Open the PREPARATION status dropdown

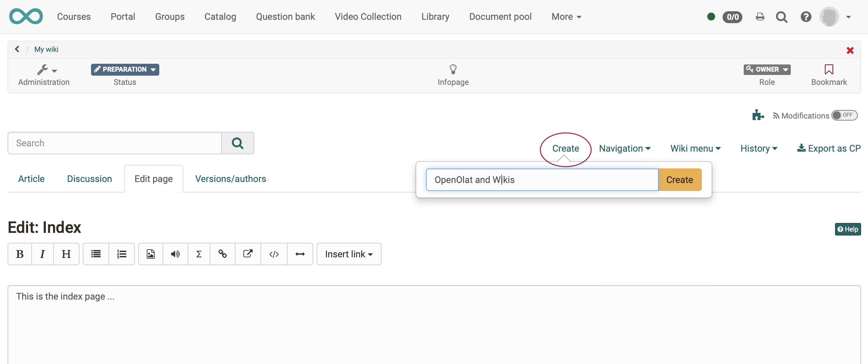[x=125, y=69]
